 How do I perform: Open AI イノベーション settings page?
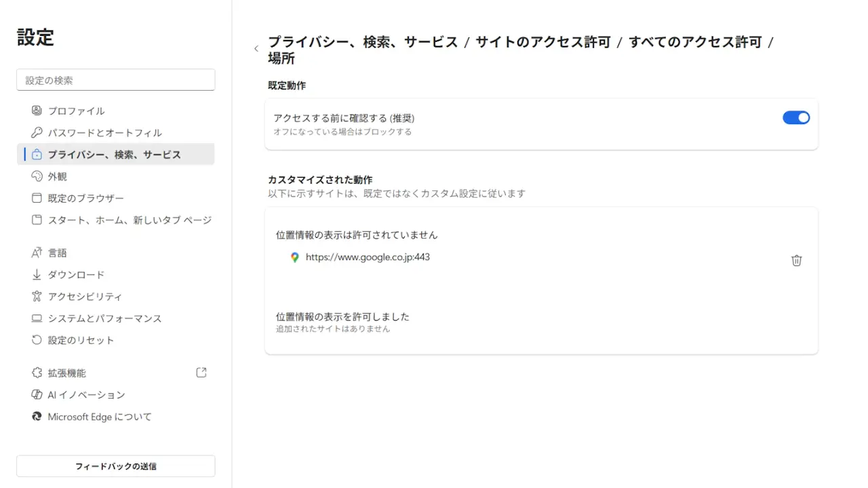pyautogui.click(x=86, y=394)
